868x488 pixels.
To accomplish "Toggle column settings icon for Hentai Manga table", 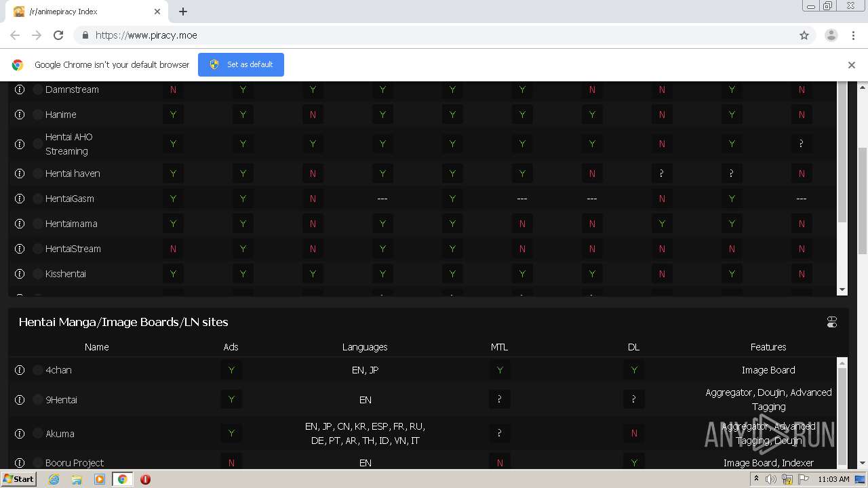I will pyautogui.click(x=832, y=322).
